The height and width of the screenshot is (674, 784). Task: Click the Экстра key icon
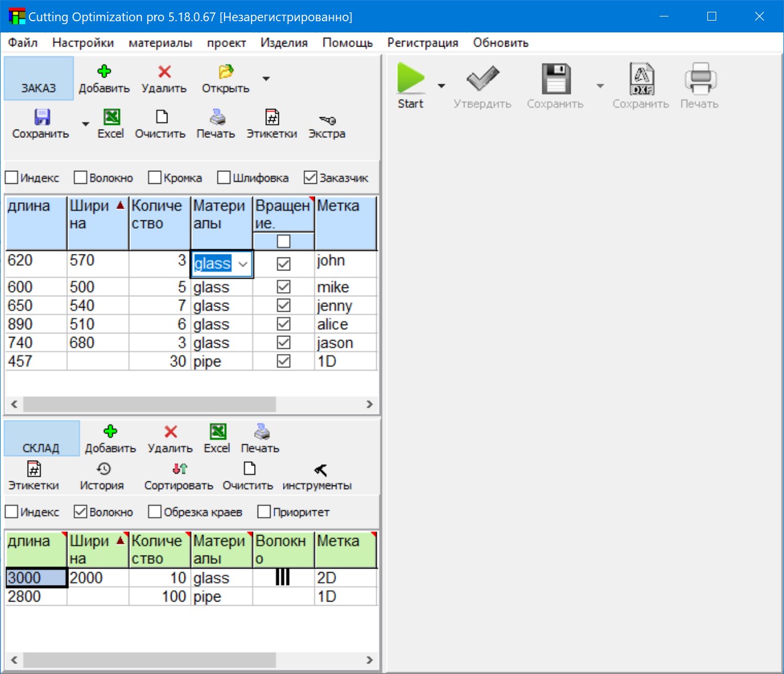coord(327,123)
